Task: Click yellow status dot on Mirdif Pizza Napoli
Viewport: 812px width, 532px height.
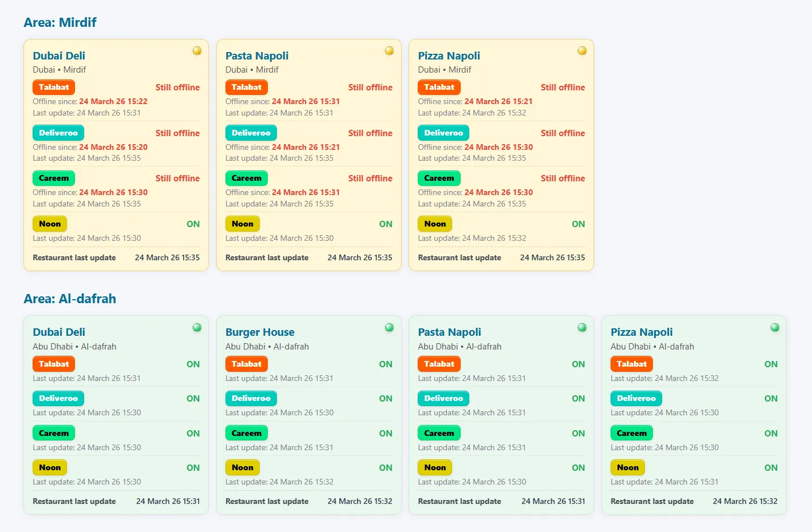Action: pyautogui.click(x=582, y=50)
